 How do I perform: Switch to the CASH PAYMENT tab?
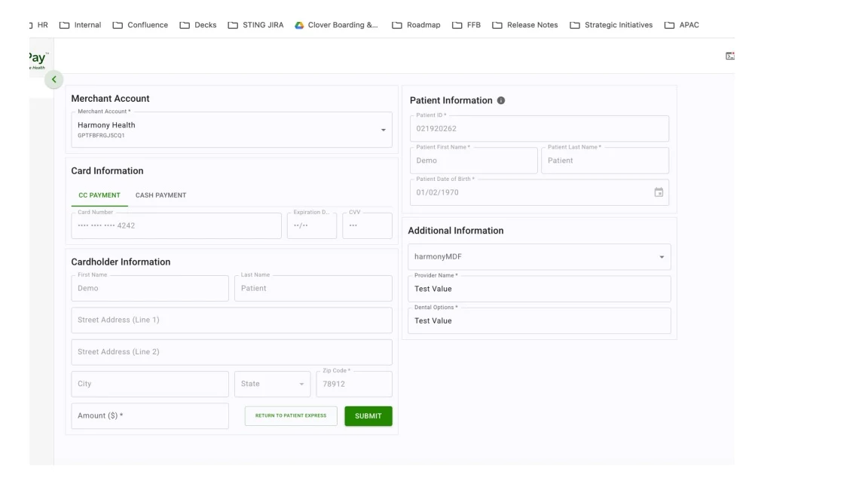161,195
